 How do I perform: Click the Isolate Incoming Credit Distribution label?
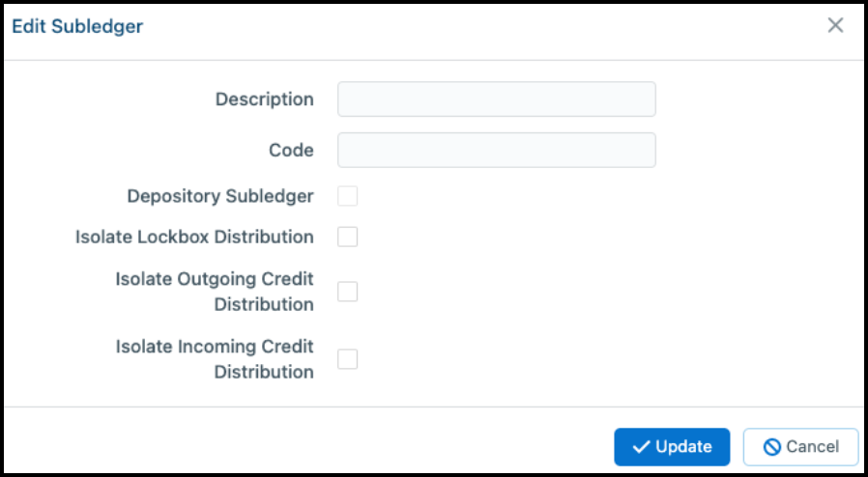(215, 359)
